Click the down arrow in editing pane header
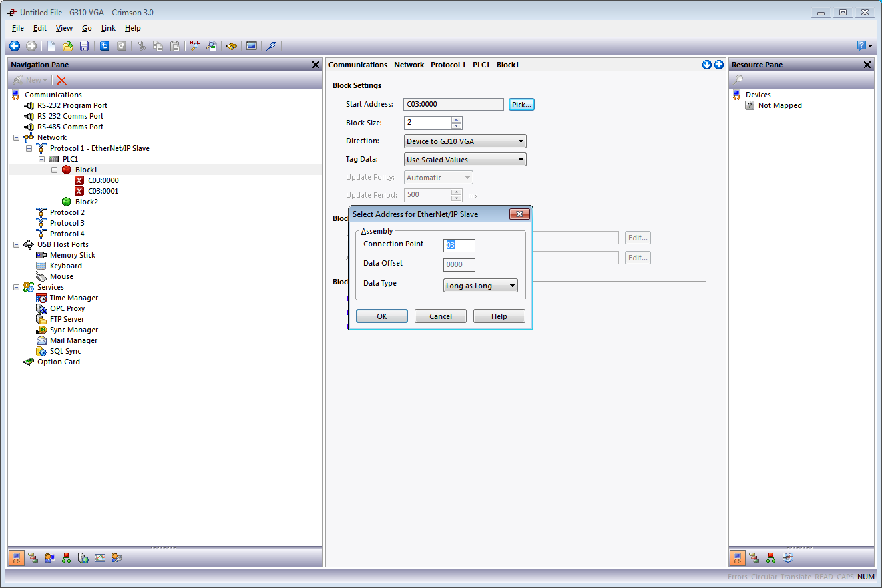This screenshot has height=588, width=882. tap(707, 65)
